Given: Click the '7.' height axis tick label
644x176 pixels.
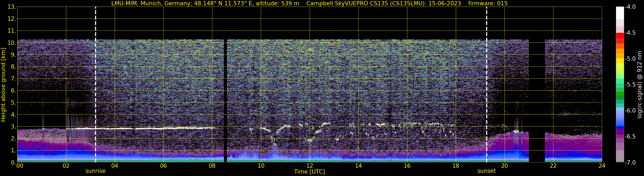Looking at the screenshot, I should 13,79.
